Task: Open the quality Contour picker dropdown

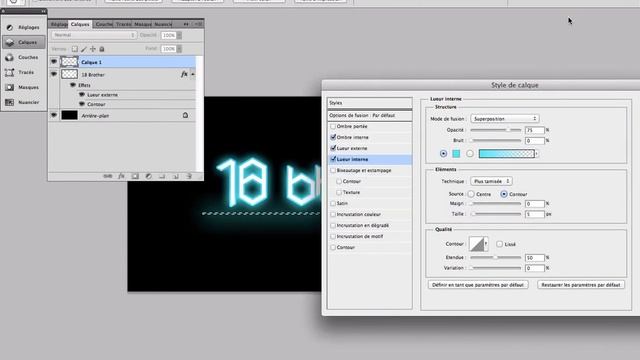Action: [486, 244]
